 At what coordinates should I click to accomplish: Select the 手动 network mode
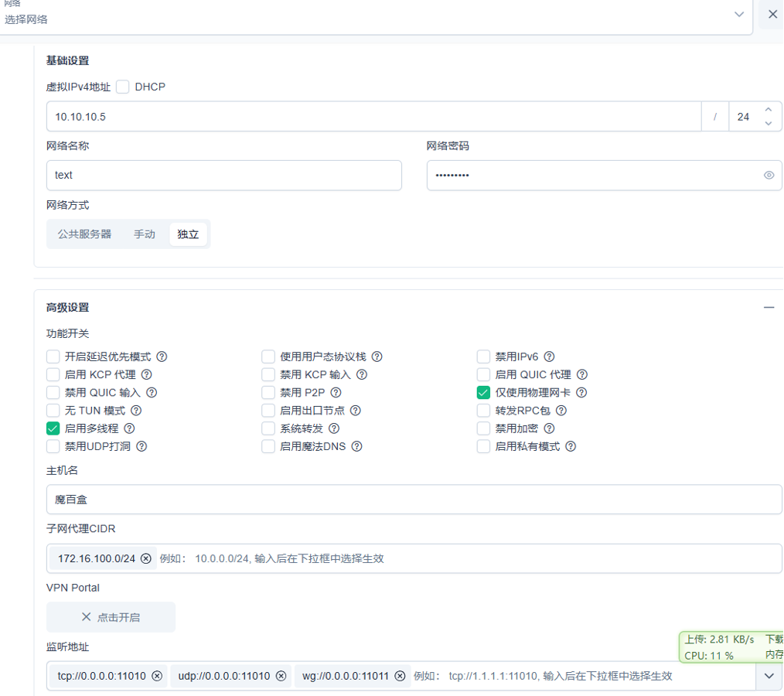pyautogui.click(x=145, y=234)
